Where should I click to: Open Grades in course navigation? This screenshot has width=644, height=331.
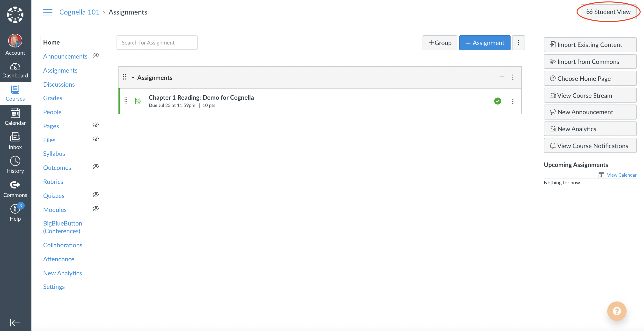tap(52, 98)
